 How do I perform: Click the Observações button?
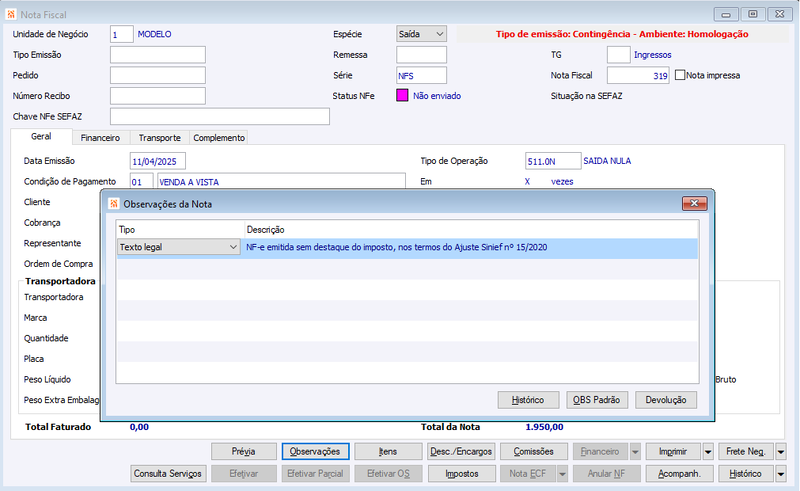point(315,452)
